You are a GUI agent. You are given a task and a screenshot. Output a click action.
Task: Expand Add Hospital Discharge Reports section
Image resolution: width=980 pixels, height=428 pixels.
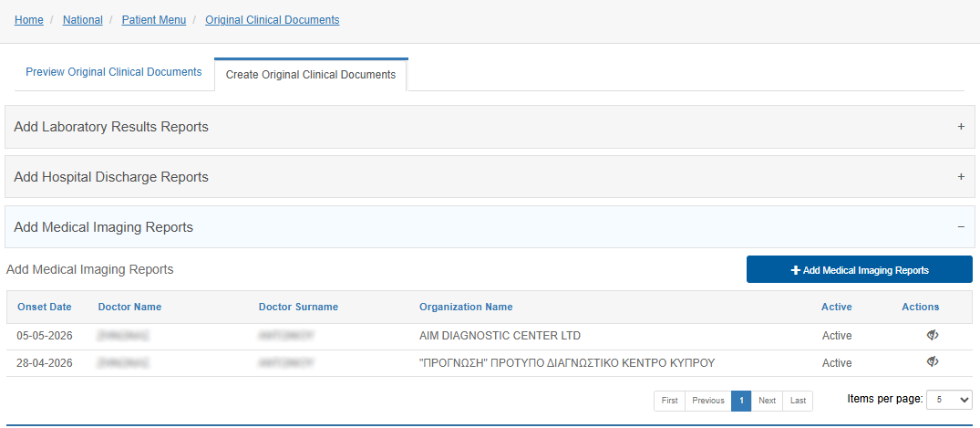tap(490, 177)
